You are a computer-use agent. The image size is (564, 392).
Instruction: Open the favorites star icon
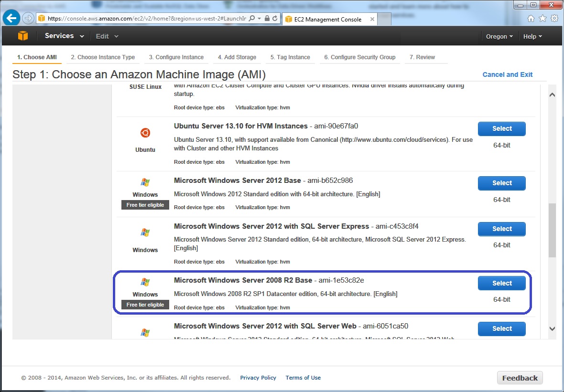pos(543,19)
